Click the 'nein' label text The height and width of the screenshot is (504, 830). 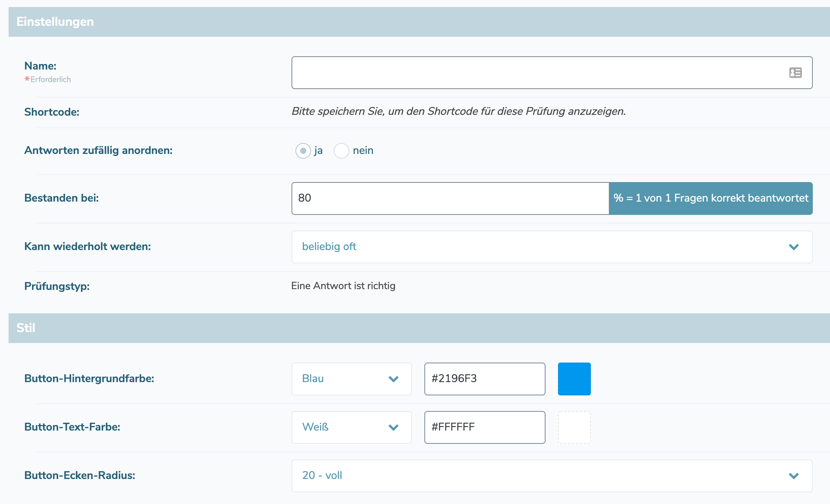click(x=363, y=151)
